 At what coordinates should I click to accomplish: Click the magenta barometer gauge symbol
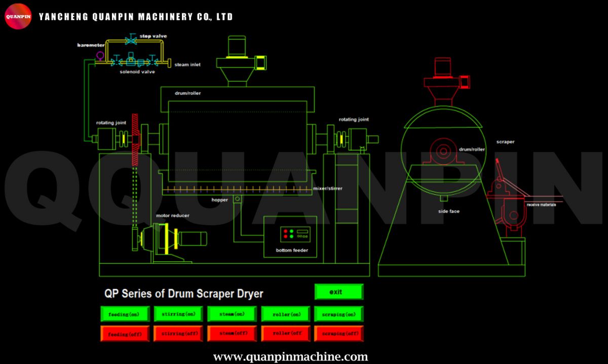pyautogui.click(x=100, y=55)
